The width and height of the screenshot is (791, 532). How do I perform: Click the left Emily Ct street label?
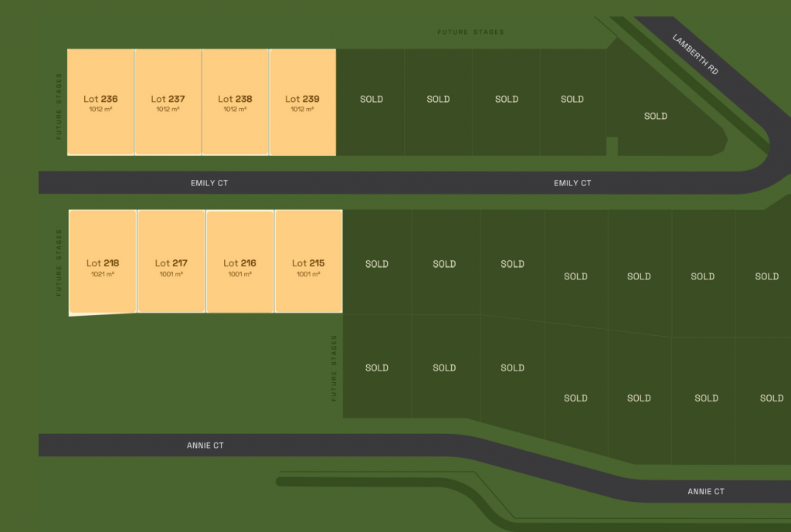[209, 183]
